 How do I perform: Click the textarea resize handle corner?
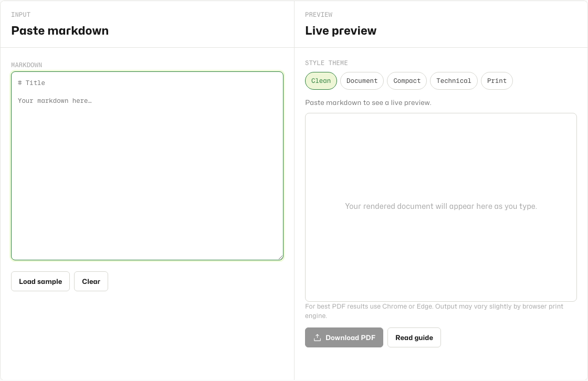coord(280,257)
